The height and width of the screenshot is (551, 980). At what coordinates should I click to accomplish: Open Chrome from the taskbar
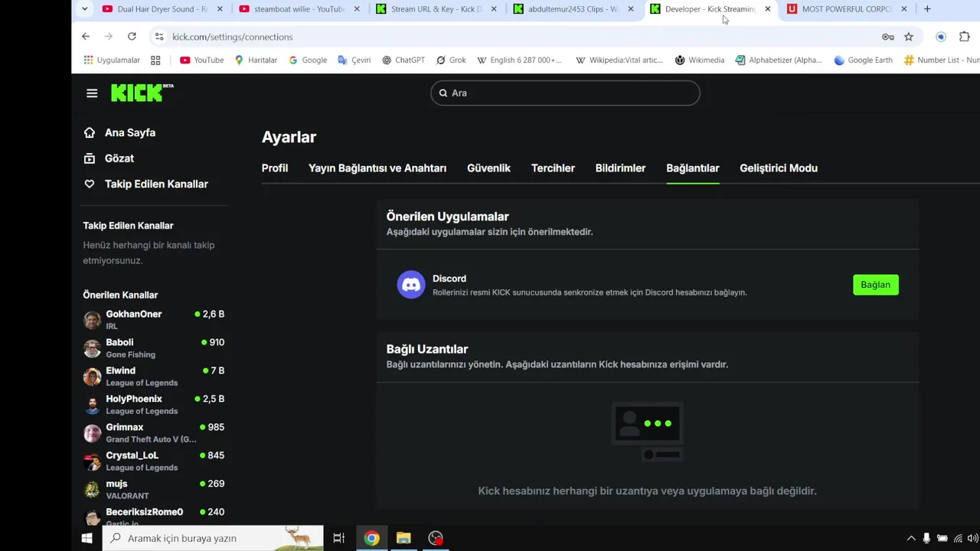point(371,538)
